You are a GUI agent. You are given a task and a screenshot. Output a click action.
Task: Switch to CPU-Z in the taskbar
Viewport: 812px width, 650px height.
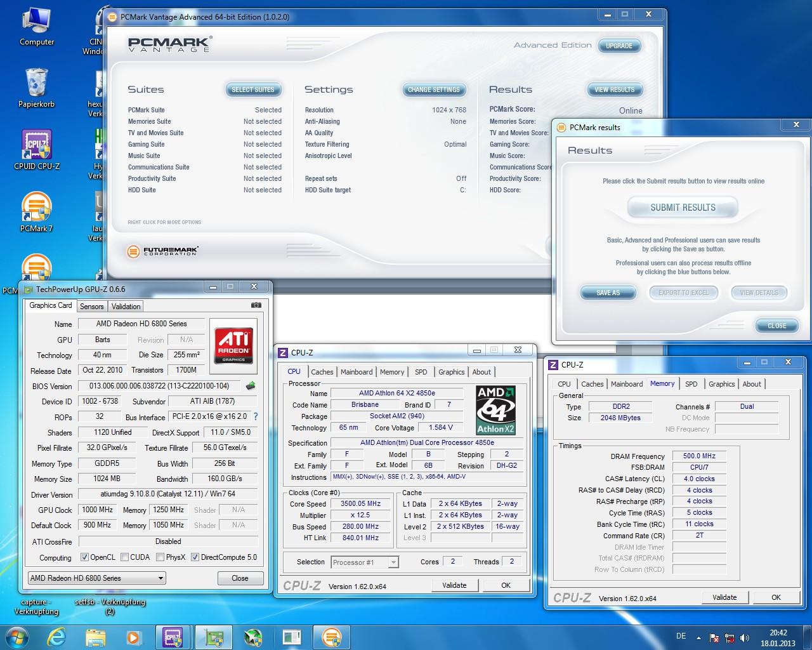click(173, 637)
